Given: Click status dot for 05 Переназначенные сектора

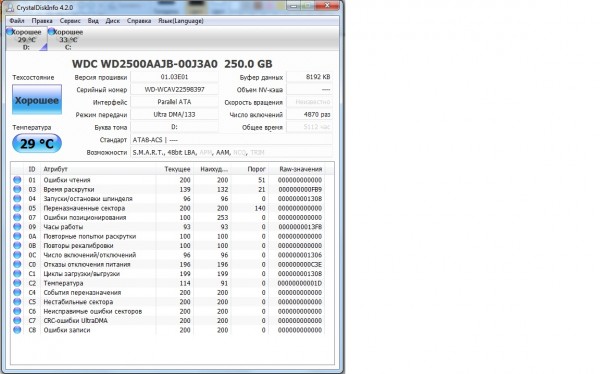Looking at the screenshot, I should [17, 208].
